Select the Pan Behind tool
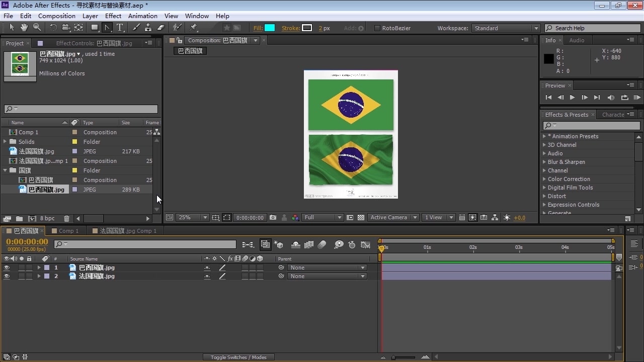 (79, 28)
